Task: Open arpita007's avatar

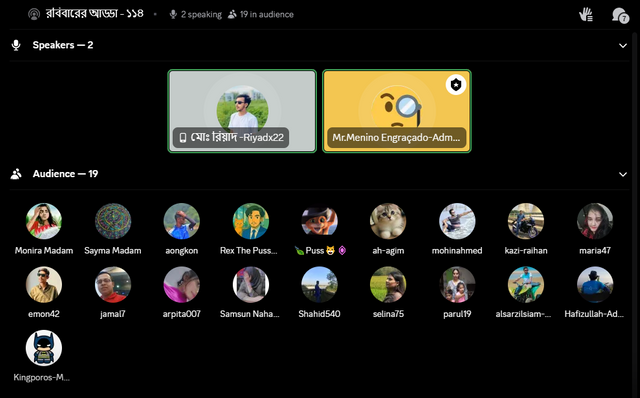Action: (x=182, y=285)
